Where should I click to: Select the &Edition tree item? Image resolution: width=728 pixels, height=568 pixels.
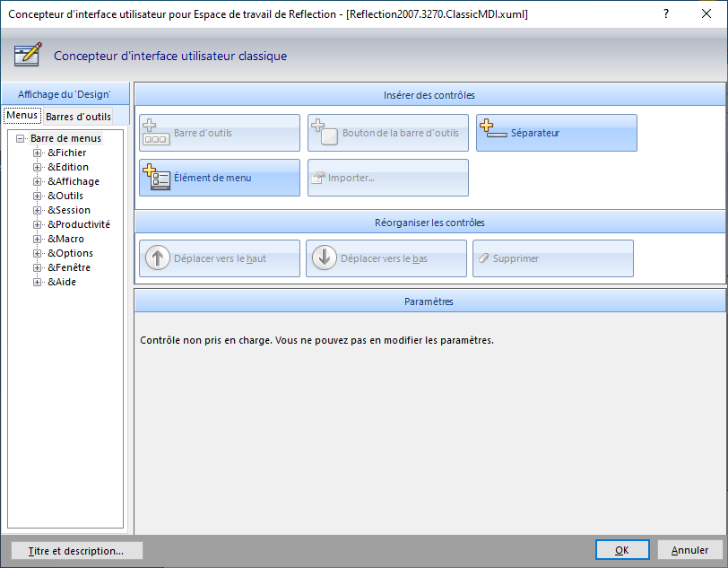pyautogui.click(x=68, y=167)
